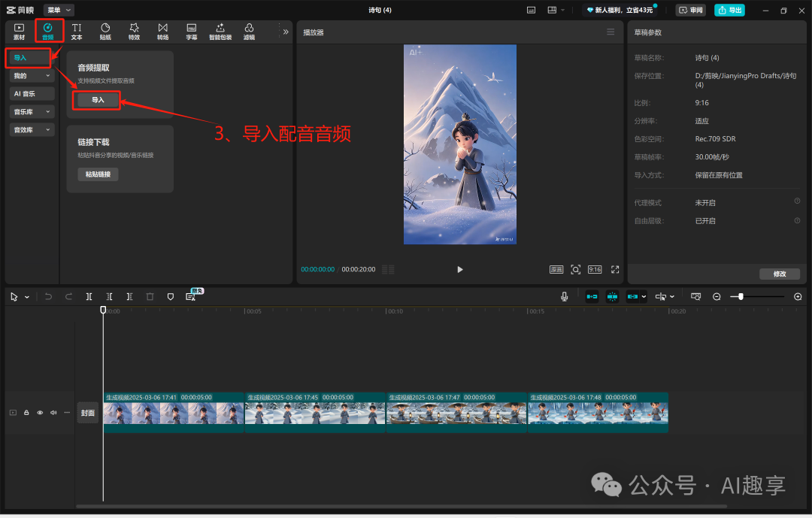Viewport: 812px width, 518px height.
Task: Expand the preview axis dropdown arrow
Action: tap(672, 297)
